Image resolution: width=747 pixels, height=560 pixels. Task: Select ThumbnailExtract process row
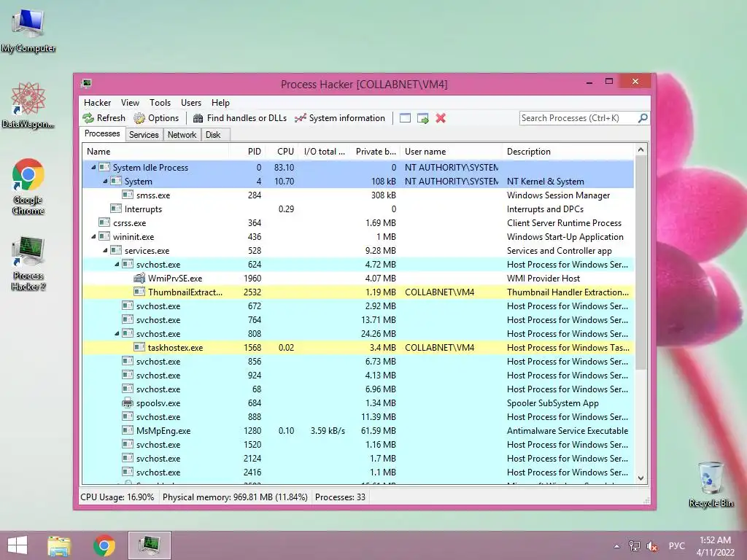tap(358, 292)
